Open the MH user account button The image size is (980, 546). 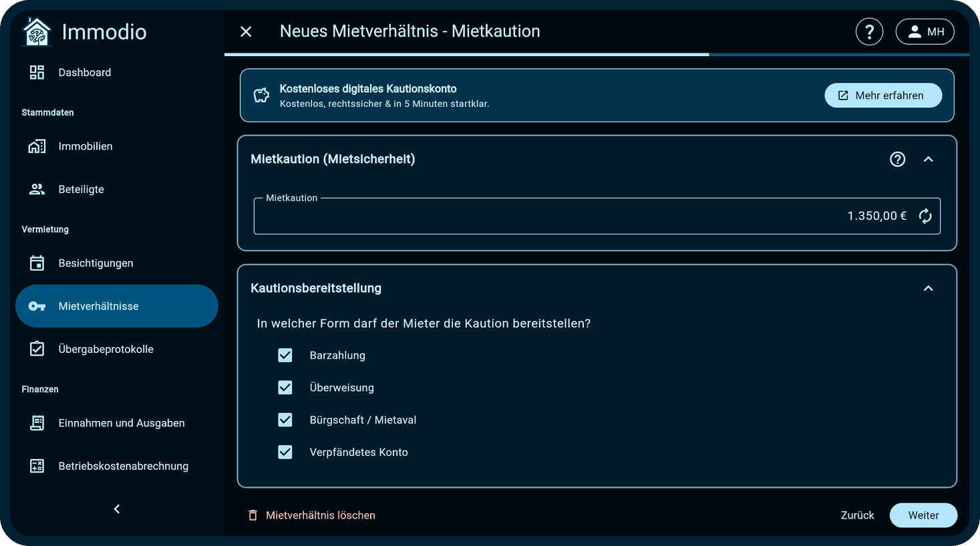(x=925, y=31)
